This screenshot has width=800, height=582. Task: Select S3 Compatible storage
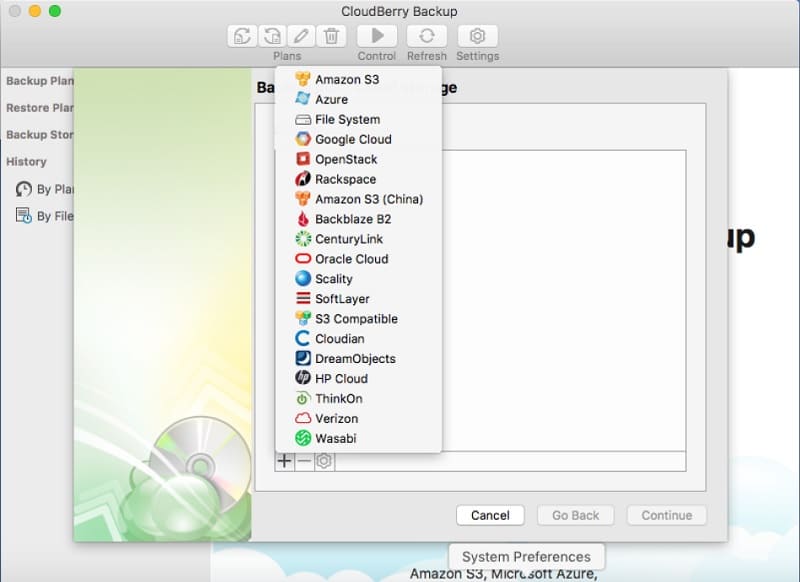[x=358, y=318]
